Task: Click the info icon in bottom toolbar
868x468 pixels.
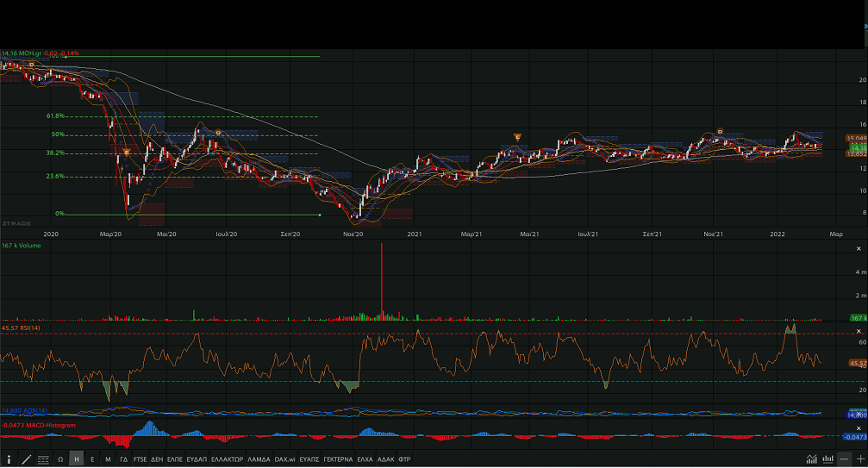Action: coord(9,459)
